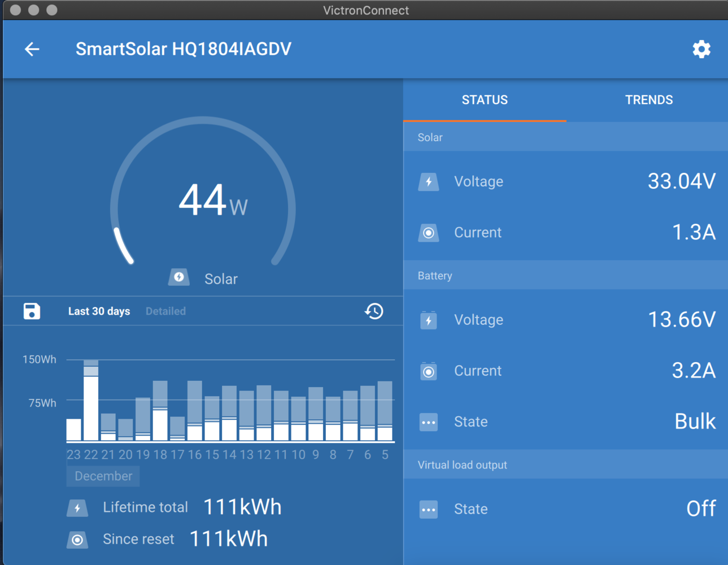Click the Bulk charge state value

point(695,421)
